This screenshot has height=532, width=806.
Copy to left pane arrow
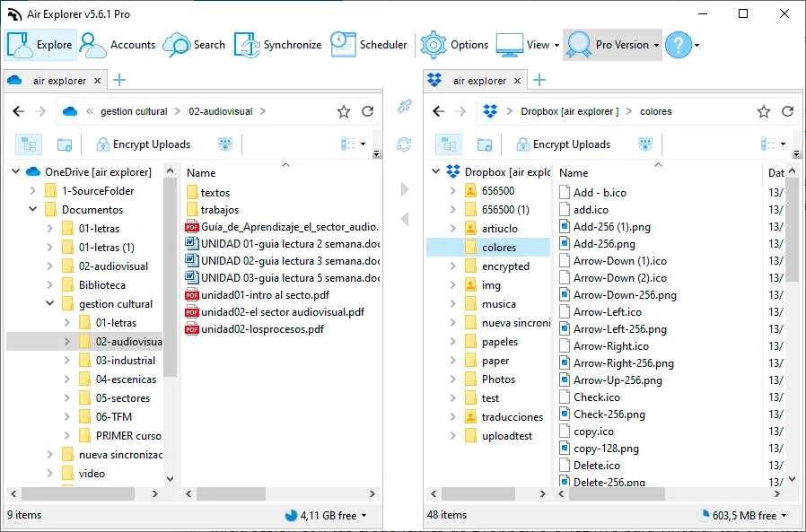405,219
